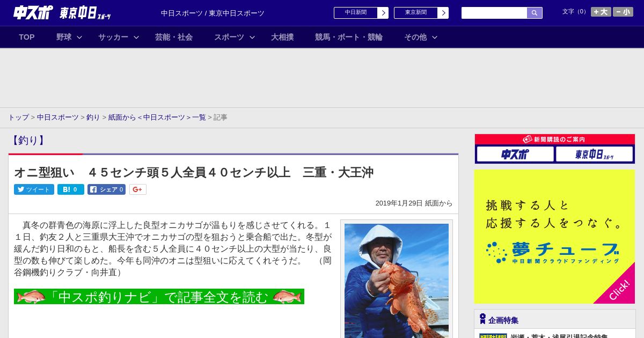Share article via Twitter ツイート button

[x=34, y=189]
